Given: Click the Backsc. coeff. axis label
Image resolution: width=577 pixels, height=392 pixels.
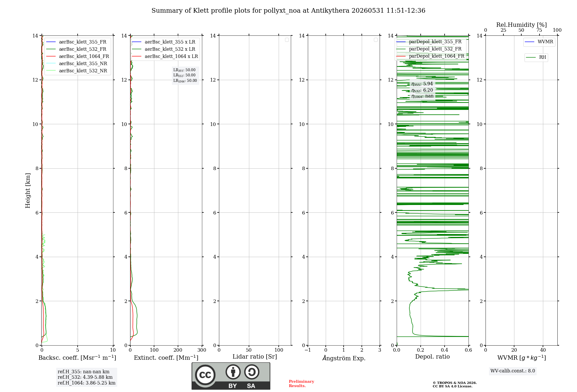Looking at the screenshot, I should click(x=77, y=358).
